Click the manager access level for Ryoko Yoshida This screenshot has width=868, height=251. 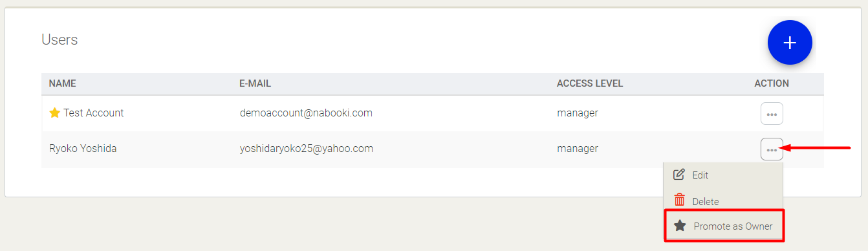tap(578, 149)
